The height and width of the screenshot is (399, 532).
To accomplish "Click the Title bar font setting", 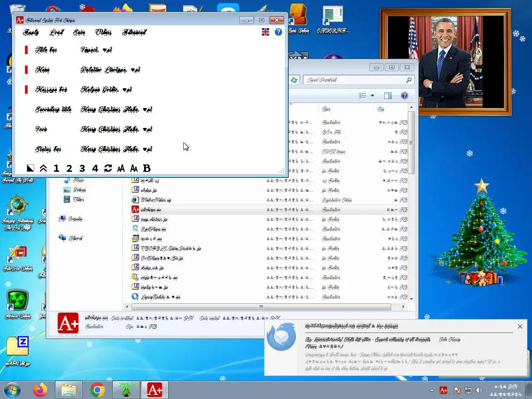I will 46,50.
